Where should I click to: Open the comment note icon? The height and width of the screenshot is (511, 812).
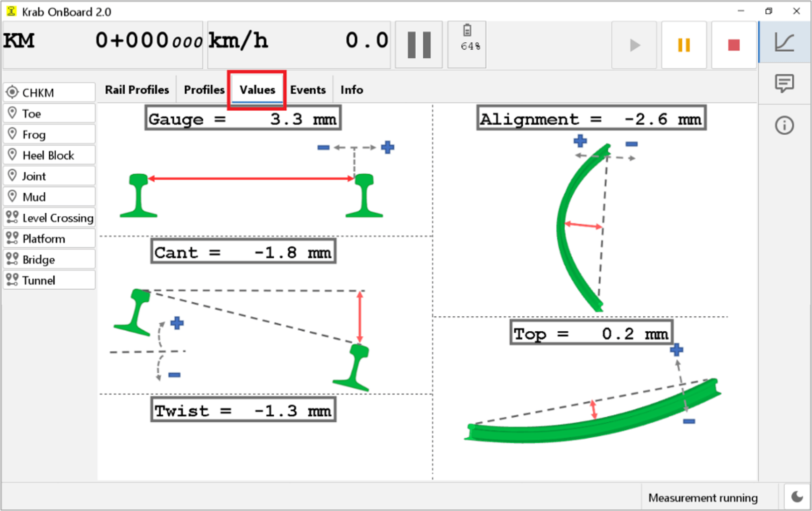click(785, 83)
